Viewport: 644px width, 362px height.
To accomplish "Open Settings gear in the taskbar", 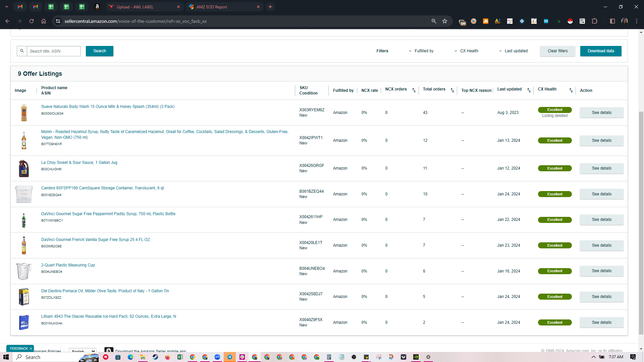I will pyautogui.click(x=428, y=357).
